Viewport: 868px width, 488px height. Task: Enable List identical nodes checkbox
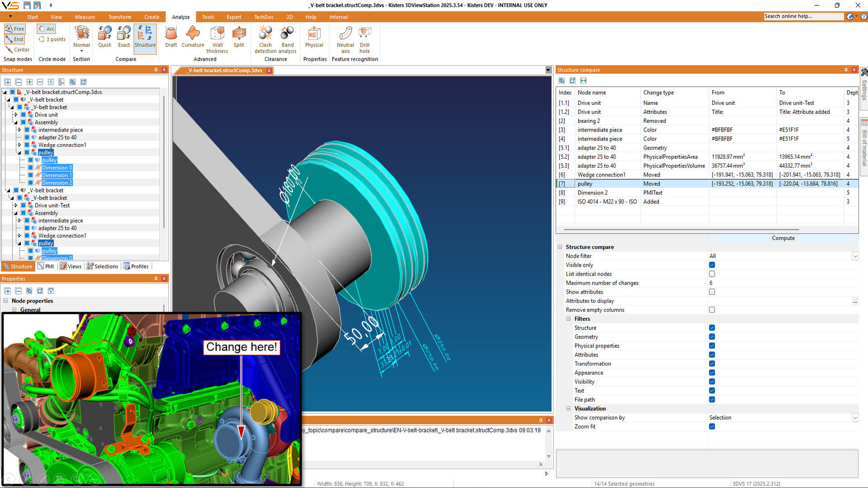(712, 274)
